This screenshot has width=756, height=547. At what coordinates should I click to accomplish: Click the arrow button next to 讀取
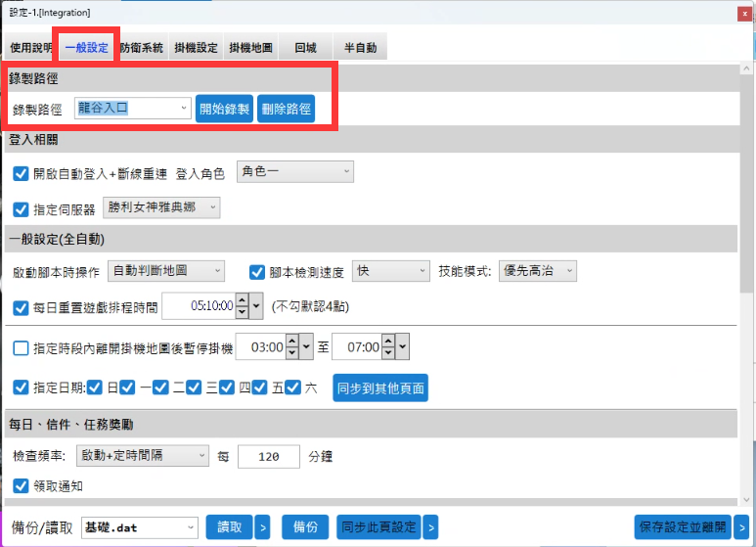(x=262, y=527)
